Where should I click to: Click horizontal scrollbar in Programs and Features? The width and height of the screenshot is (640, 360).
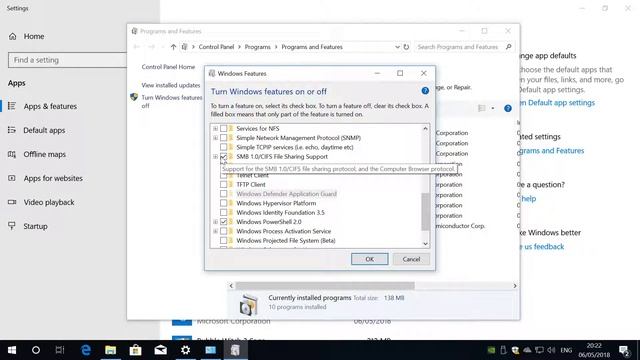[x=325, y=286]
